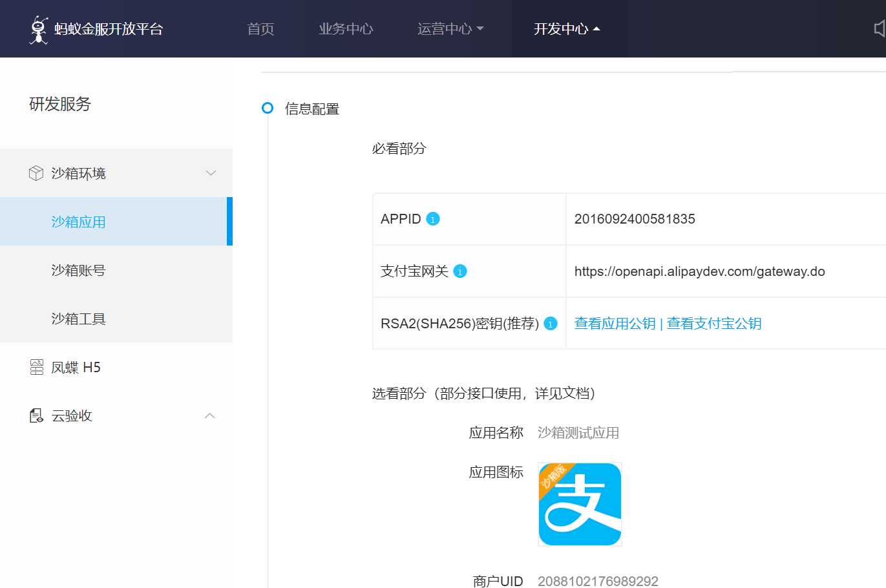This screenshot has height=588, width=886.
Task: Click the info icon next to APPID
Action: [x=433, y=219]
